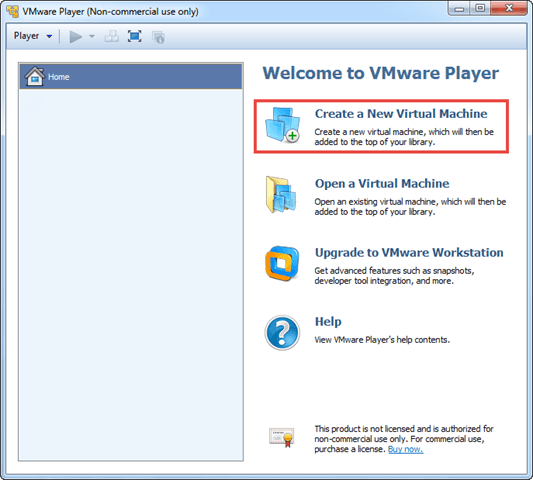Choose Upgrade to VMware Workstation heading
The width and height of the screenshot is (533, 480).
(x=409, y=253)
